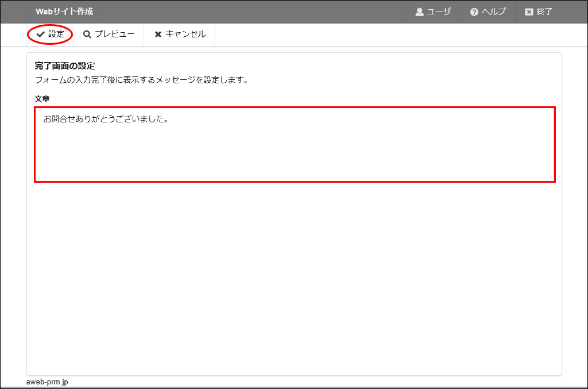The height and width of the screenshot is (389, 588).
Task: Click the Webサイト作成 title in header
Action: click(64, 12)
